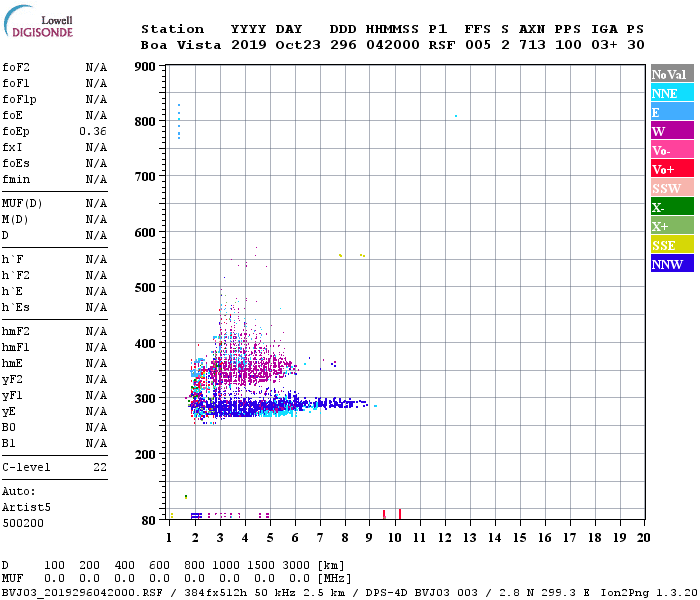
Task: Click the hmF1 parameter label
Action: tap(16, 348)
